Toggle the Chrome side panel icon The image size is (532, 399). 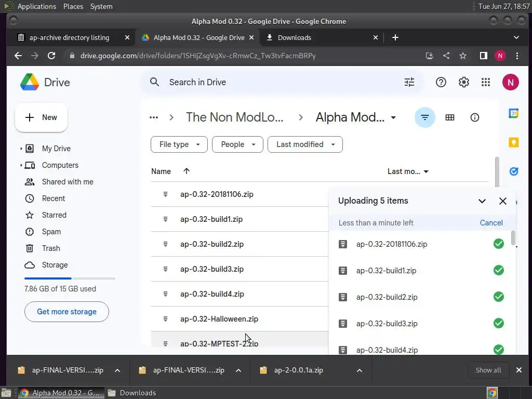[x=484, y=56]
